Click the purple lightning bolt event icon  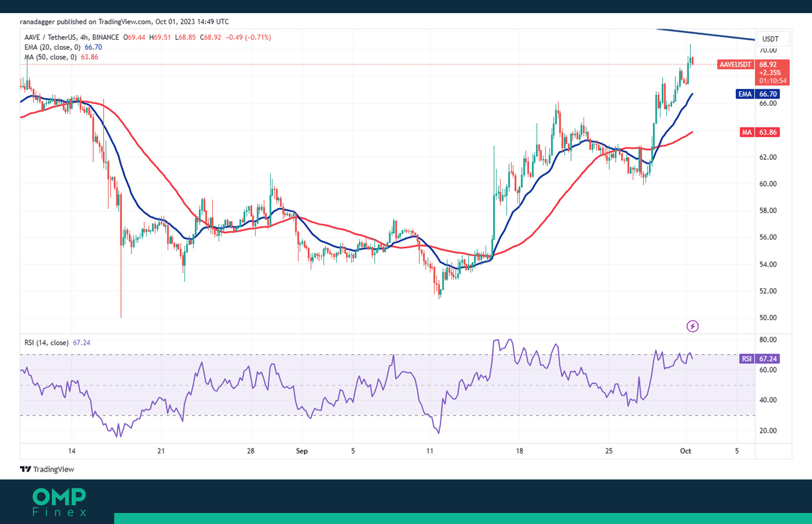[693, 326]
